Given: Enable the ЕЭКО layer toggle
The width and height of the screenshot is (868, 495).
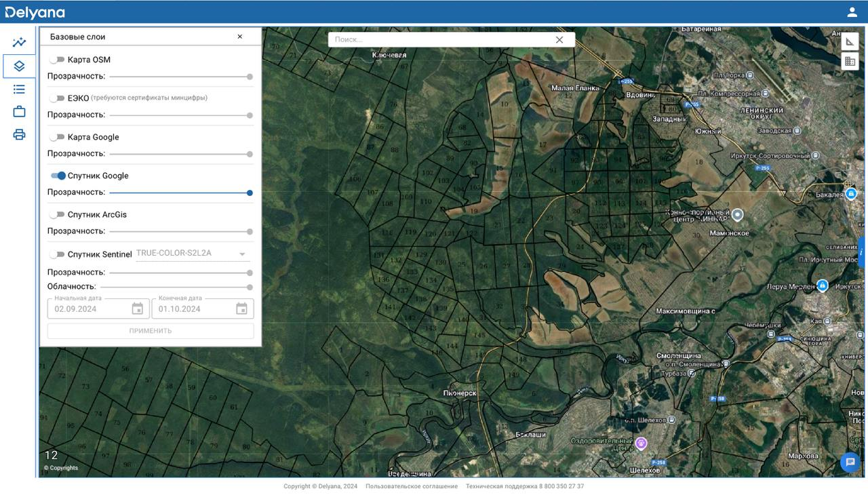Looking at the screenshot, I should [57, 98].
